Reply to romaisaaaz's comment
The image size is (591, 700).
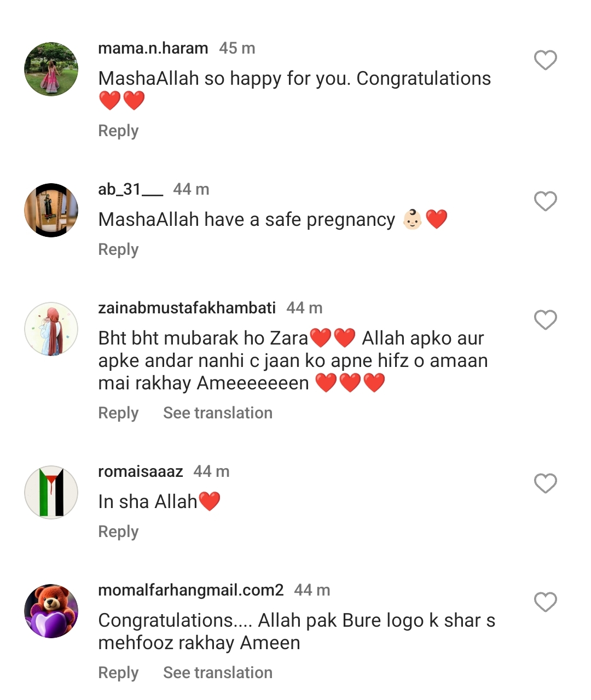(x=118, y=530)
